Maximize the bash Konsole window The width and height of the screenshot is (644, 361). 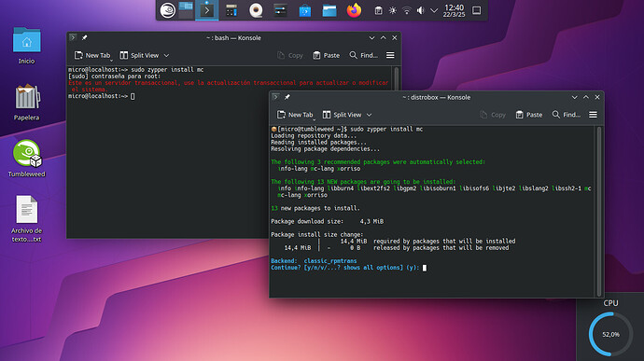click(384, 38)
